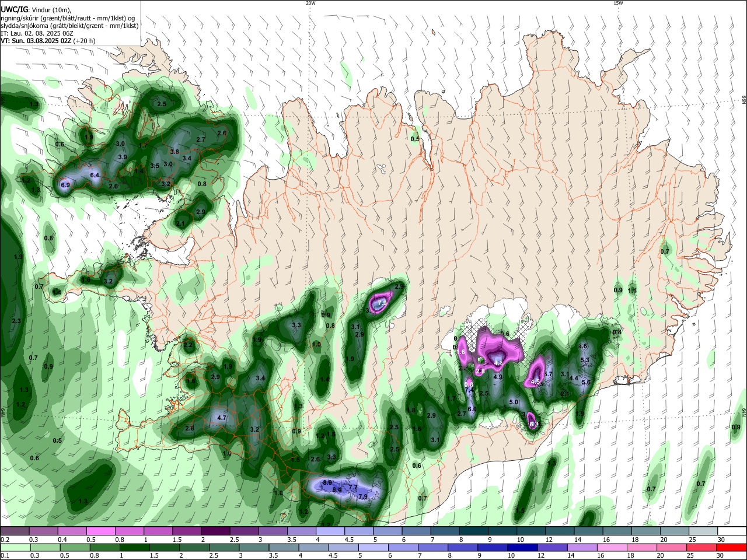
Task: Select the palest green swatch starting lower legend row
Action: 15,547
